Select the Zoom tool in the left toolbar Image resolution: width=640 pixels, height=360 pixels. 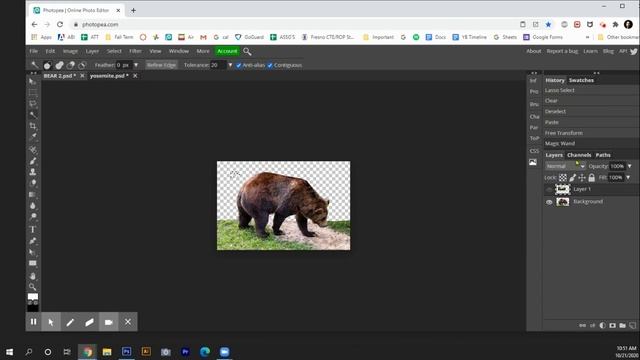pyautogui.click(x=33, y=287)
